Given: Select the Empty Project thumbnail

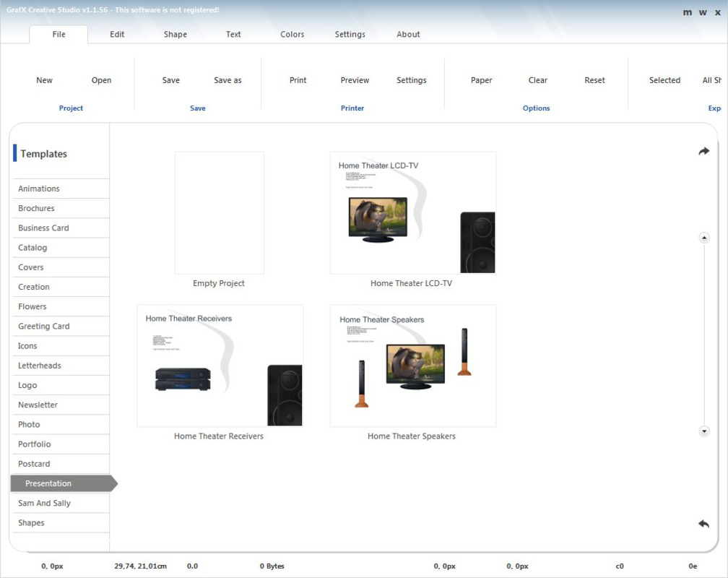Looking at the screenshot, I should pyautogui.click(x=219, y=213).
